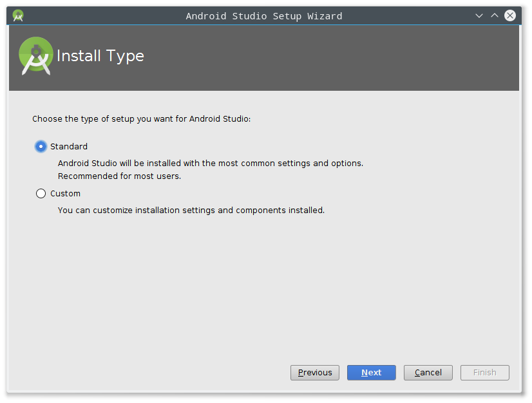
Task: Close the Setup Wizard window
Action: 510,15
